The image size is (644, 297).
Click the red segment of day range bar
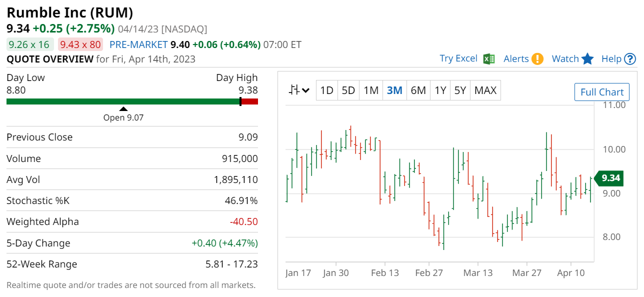249,101
